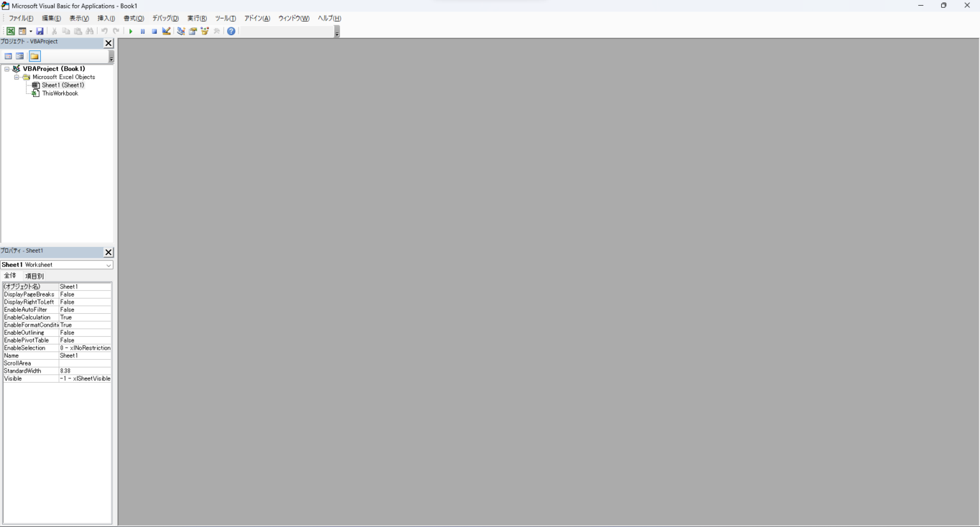Click the View Microsoft Excel toolbar icon
The width and height of the screenshot is (980, 527).
click(10, 31)
